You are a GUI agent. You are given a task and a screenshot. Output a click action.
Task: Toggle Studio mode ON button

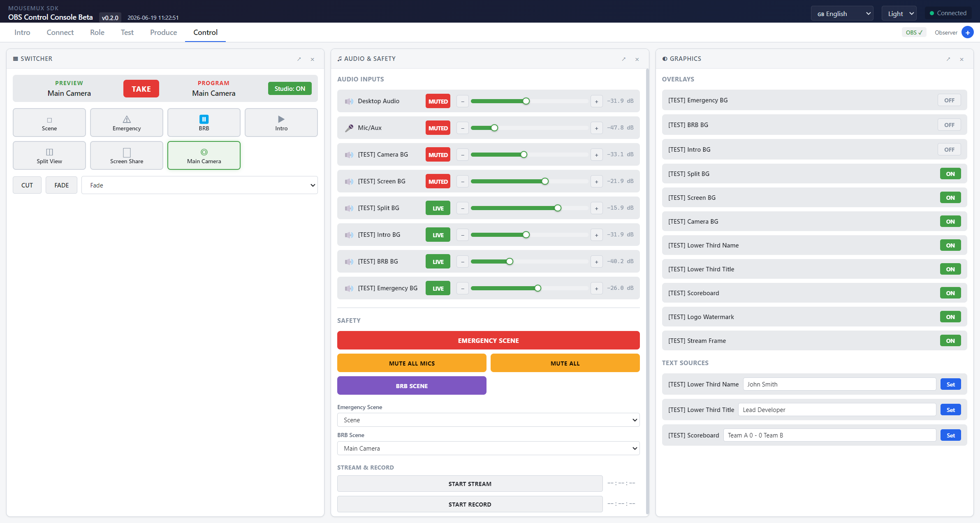click(290, 88)
